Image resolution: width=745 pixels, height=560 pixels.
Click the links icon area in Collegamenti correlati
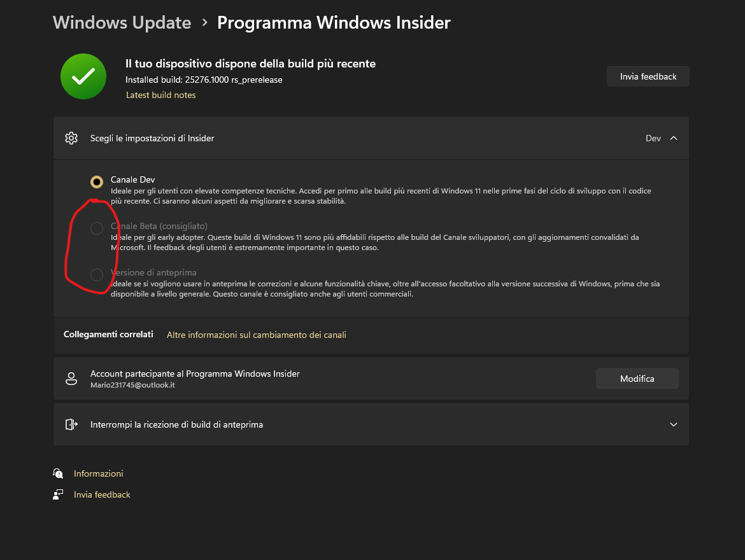click(x=108, y=334)
